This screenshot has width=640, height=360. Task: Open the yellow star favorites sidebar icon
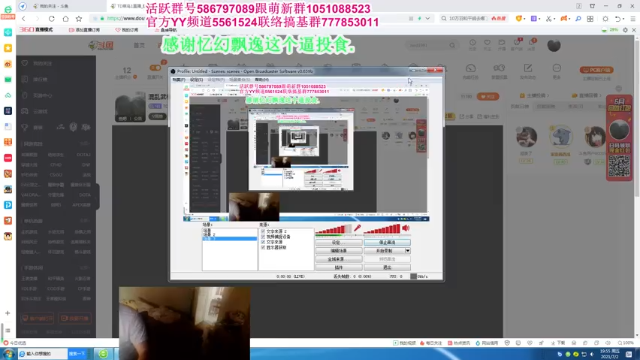[8, 48]
